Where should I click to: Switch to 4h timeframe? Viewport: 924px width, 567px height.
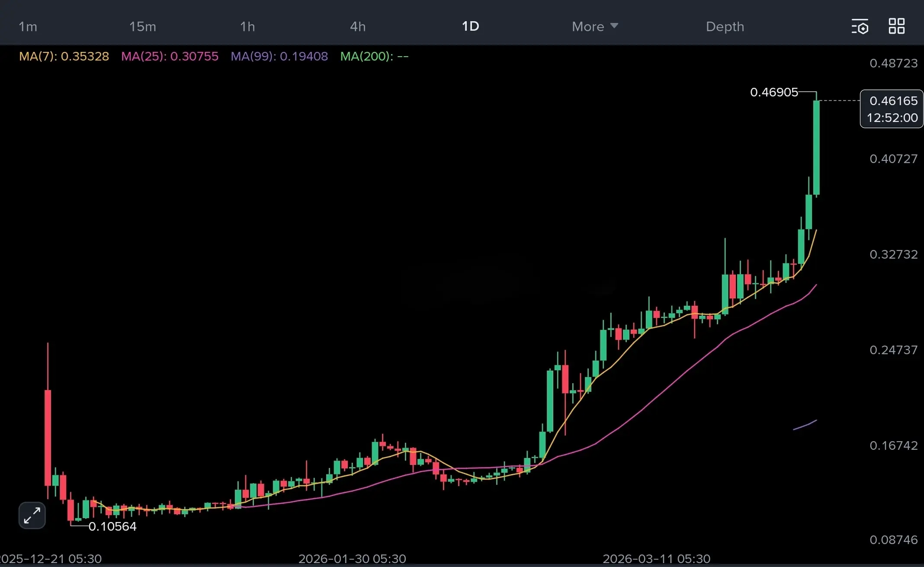pyautogui.click(x=358, y=26)
